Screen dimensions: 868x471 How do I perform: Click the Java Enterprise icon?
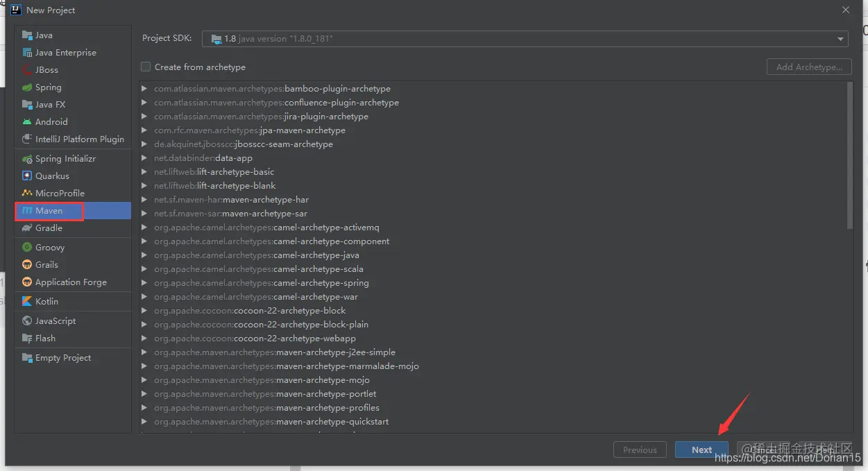[x=27, y=53]
